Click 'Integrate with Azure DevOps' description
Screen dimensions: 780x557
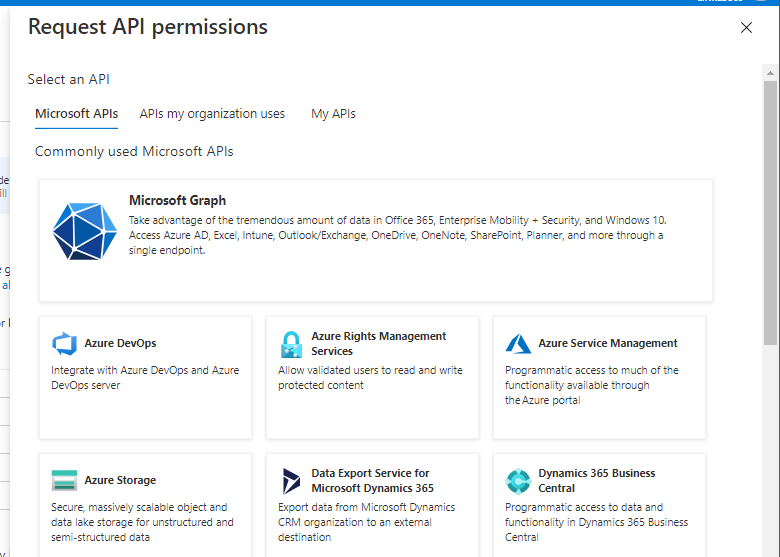pos(145,377)
